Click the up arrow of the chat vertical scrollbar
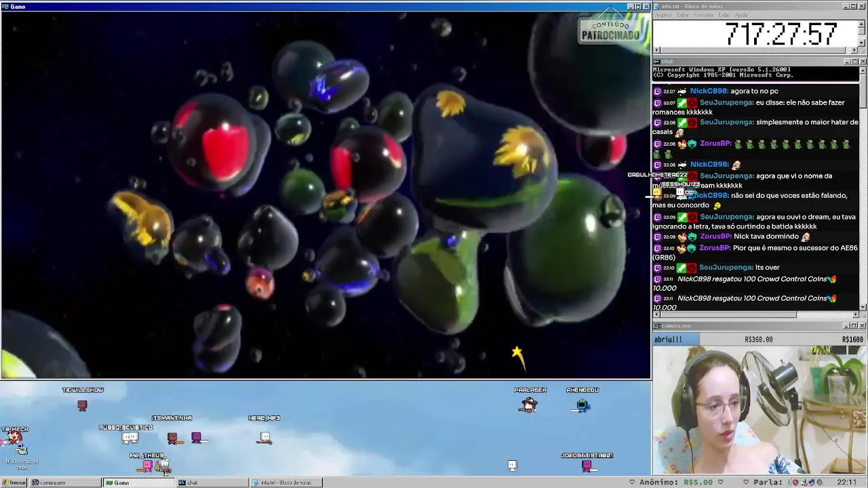Viewport: 868px width, 488px height. point(863,70)
